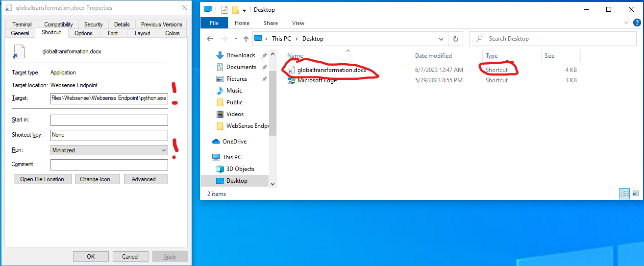
Task: Select the Public folder in sidebar
Action: pyautogui.click(x=234, y=102)
